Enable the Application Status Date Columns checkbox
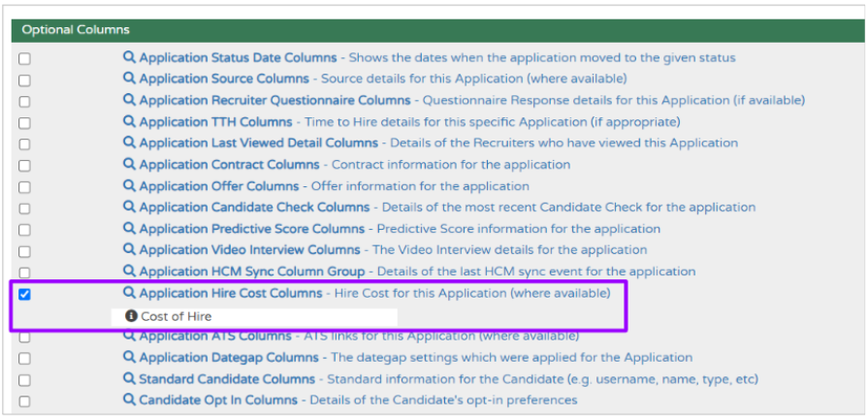Image resolution: width=868 pixels, height=417 pixels. click(24, 59)
